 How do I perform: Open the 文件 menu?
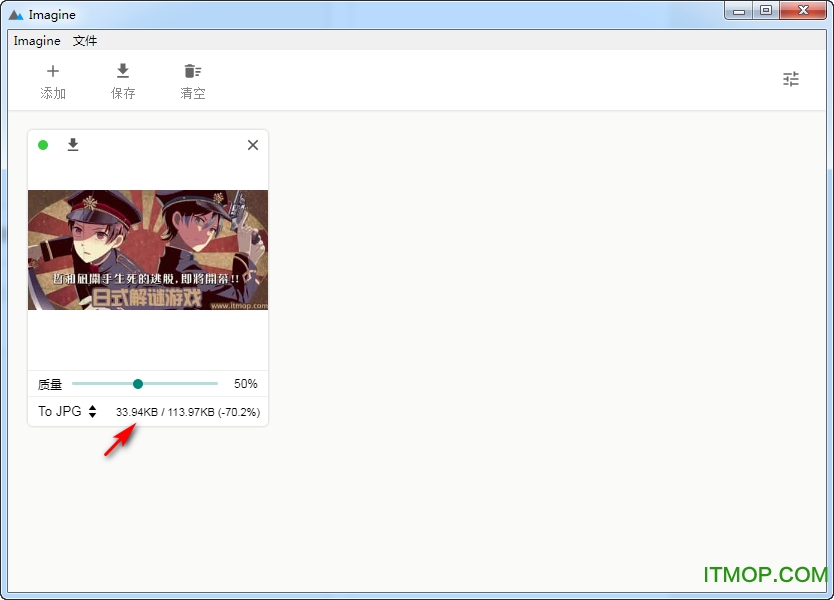[x=85, y=41]
